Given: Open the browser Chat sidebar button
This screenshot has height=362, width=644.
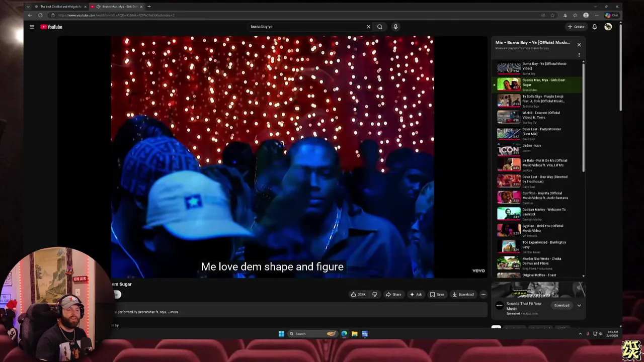Looking at the screenshot, I should click(612, 15).
